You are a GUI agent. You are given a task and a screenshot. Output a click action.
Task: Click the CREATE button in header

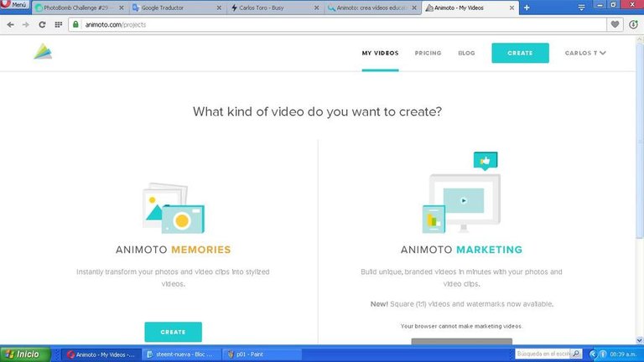[x=520, y=53]
